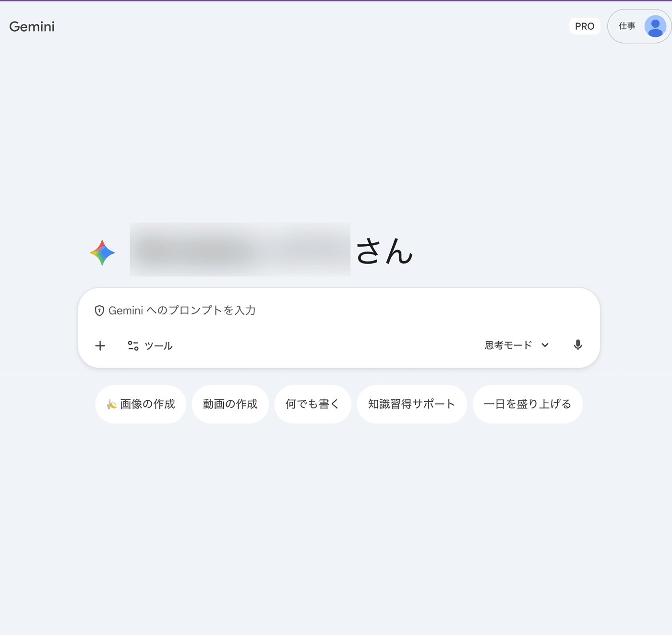Click the さん greeting text
The width and height of the screenshot is (672, 635).
click(x=384, y=251)
